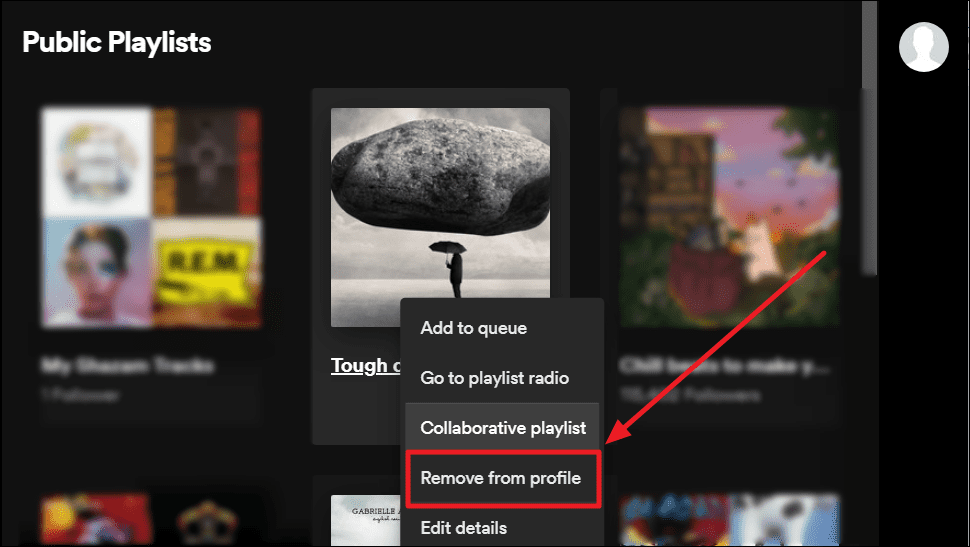Open the My Shazam Tracks title
This screenshot has height=547, width=970.
pos(127,366)
